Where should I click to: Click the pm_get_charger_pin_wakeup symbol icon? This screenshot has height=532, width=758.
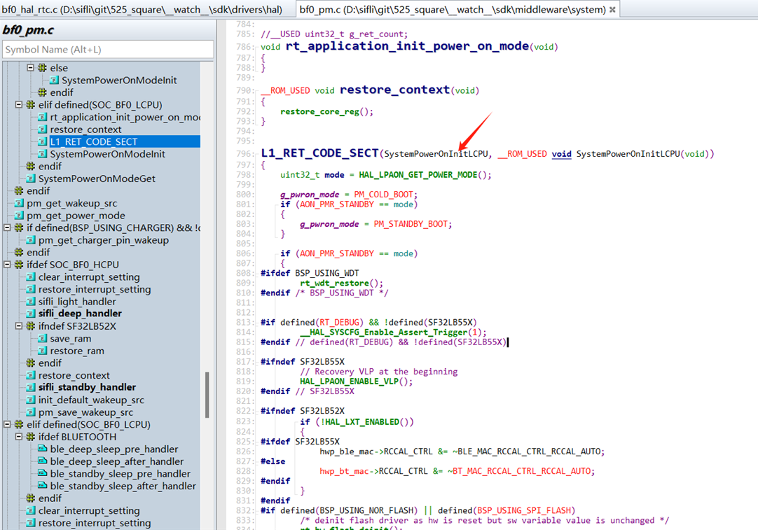[31, 240]
